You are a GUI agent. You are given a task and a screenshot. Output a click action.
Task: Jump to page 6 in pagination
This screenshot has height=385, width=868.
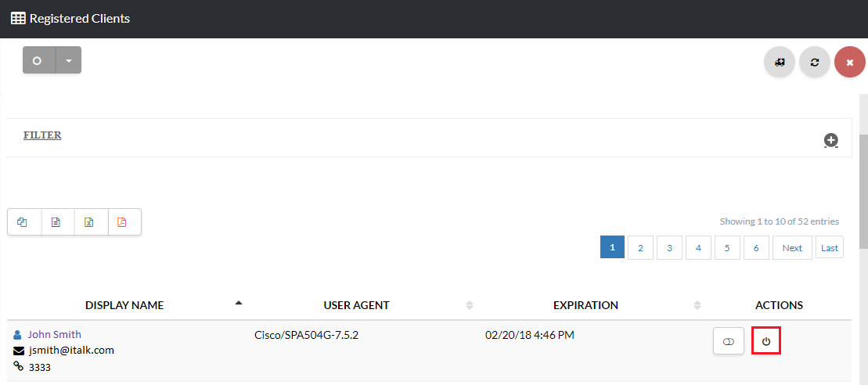pyautogui.click(x=756, y=248)
